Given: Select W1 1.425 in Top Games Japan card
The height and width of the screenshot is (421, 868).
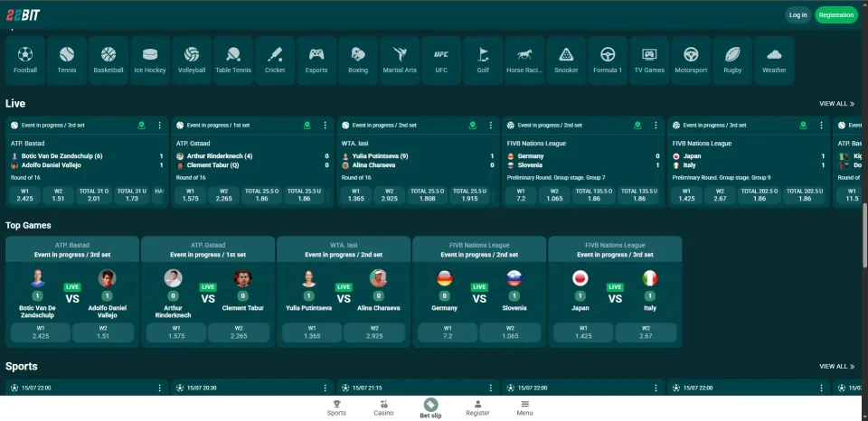Looking at the screenshot, I should pyautogui.click(x=583, y=332).
